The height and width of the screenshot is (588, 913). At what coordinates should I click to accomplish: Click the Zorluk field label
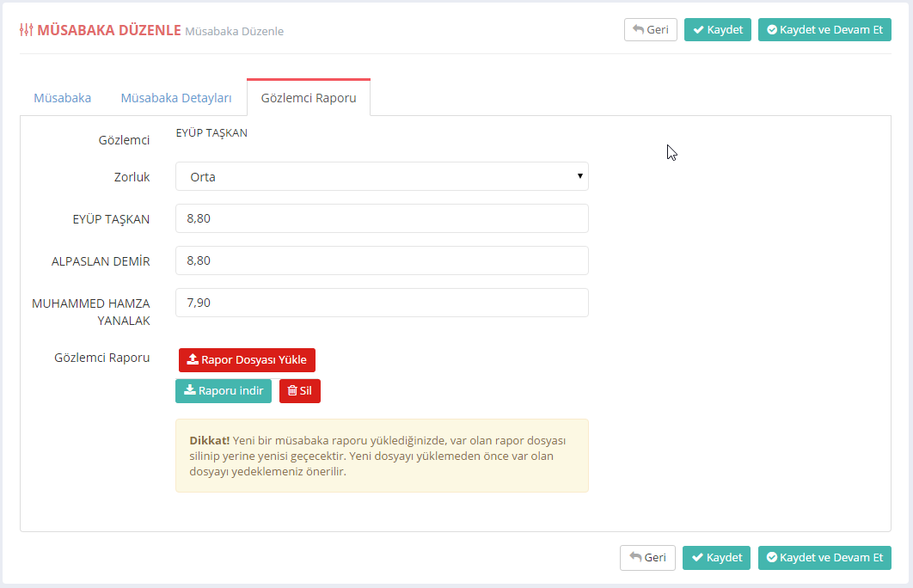coord(132,177)
